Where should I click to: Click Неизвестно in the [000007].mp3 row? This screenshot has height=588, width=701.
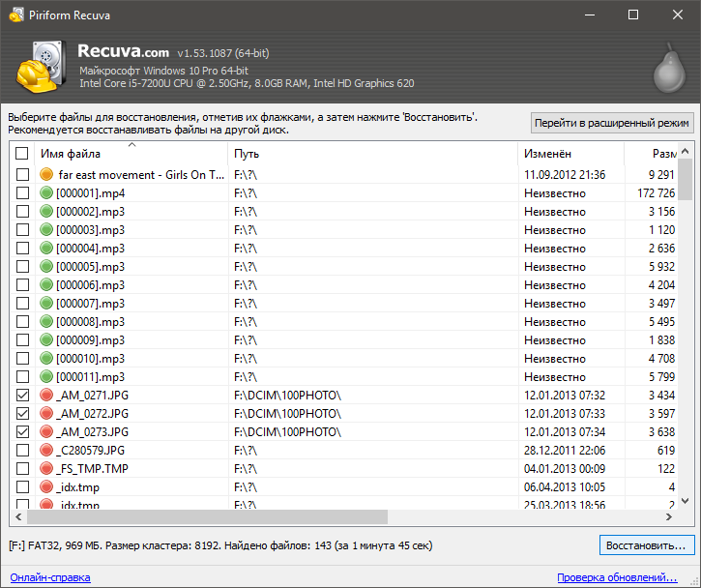coord(555,303)
